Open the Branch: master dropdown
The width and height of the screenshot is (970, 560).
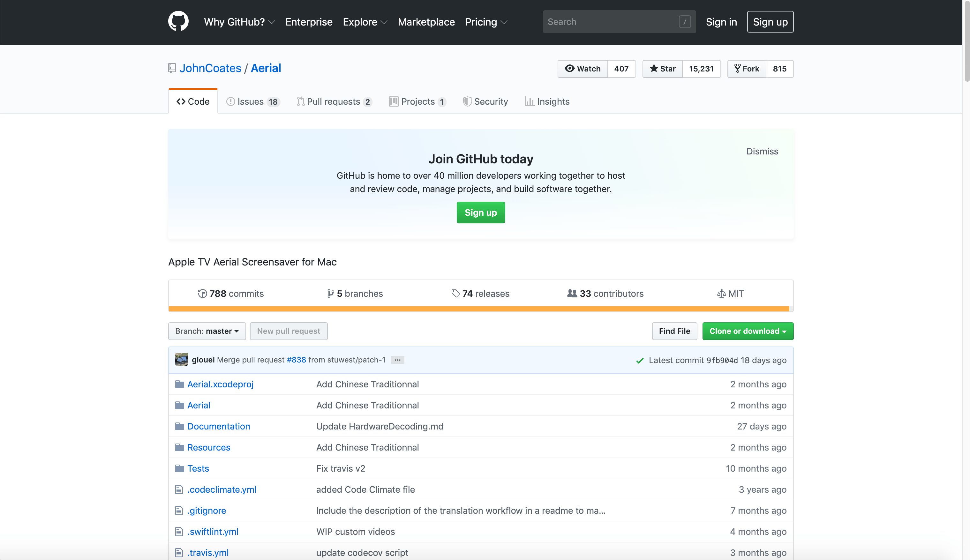pos(207,331)
